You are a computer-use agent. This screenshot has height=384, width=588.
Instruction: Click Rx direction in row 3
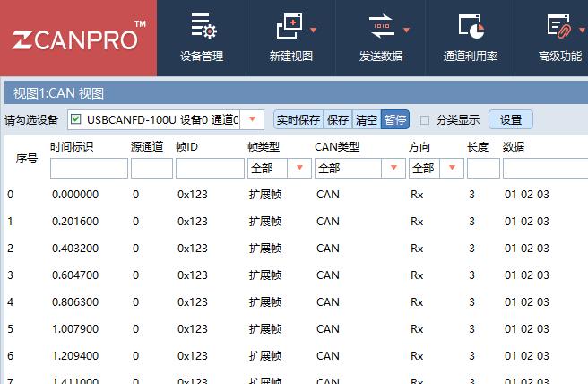tap(417, 275)
